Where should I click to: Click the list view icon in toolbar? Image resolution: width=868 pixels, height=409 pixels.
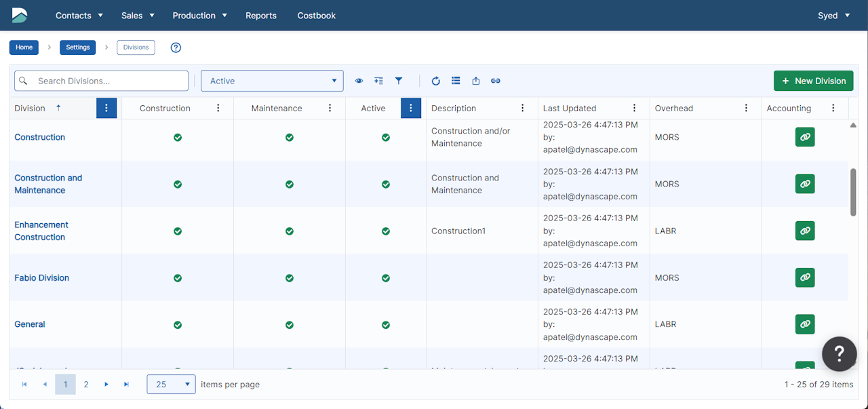point(456,81)
